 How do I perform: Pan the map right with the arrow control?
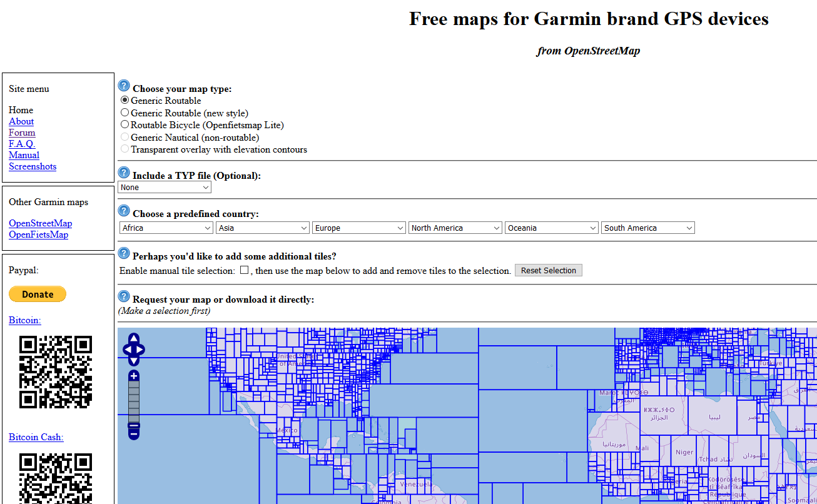click(x=141, y=350)
